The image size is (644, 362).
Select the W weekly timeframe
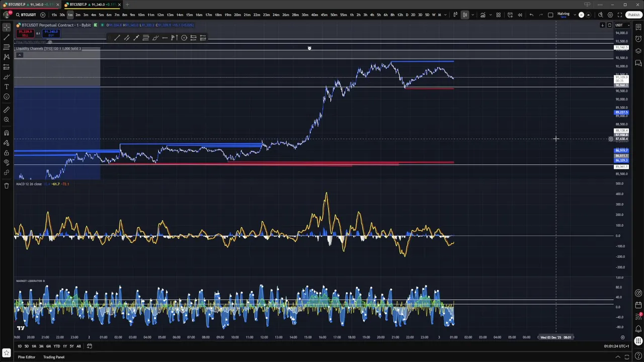(x=434, y=15)
